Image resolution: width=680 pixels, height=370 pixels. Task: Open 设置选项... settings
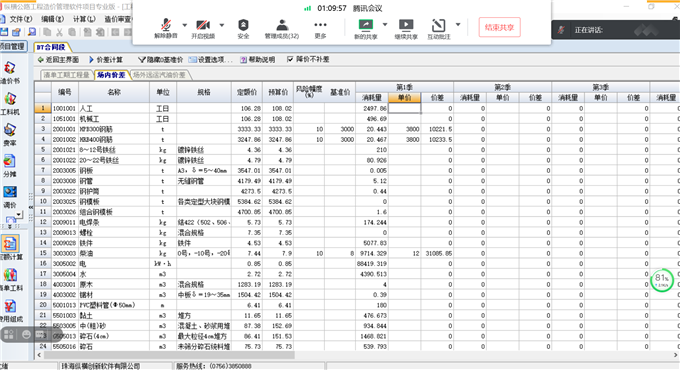tap(210, 59)
